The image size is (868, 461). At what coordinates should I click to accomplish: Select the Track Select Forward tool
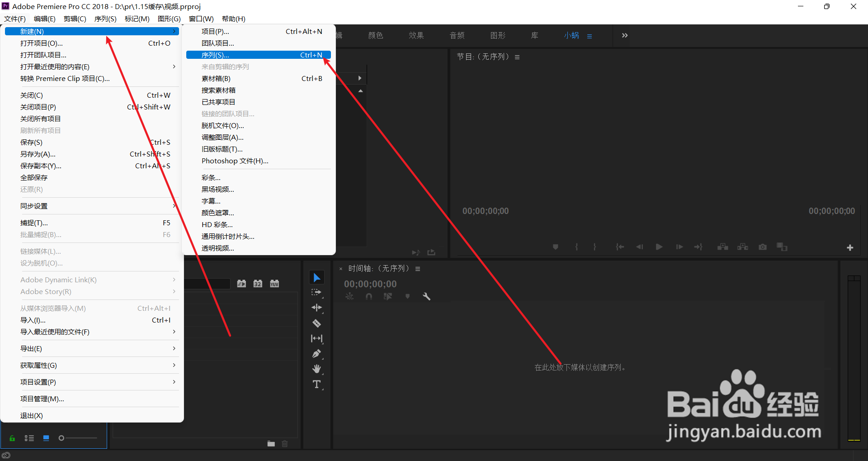(x=316, y=293)
